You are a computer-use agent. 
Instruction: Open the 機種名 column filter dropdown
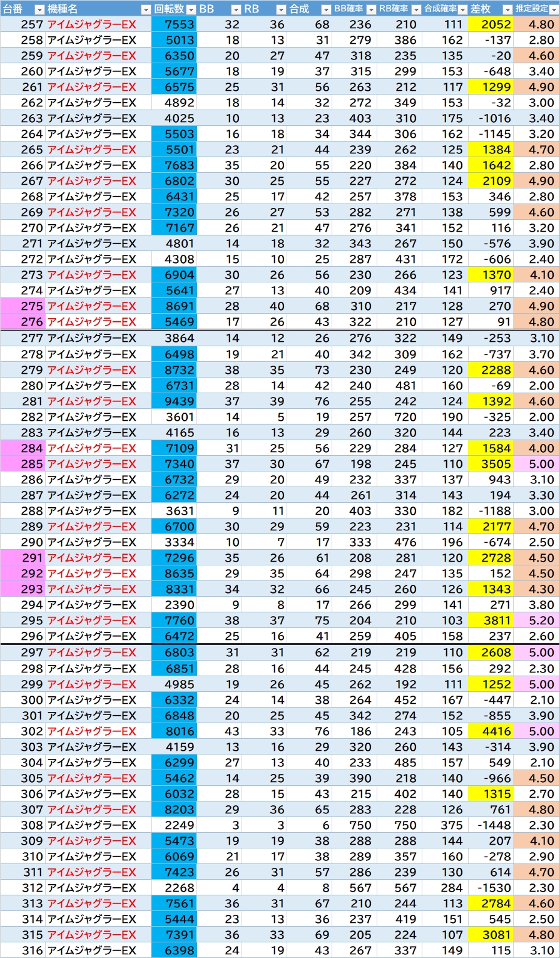[146, 9]
